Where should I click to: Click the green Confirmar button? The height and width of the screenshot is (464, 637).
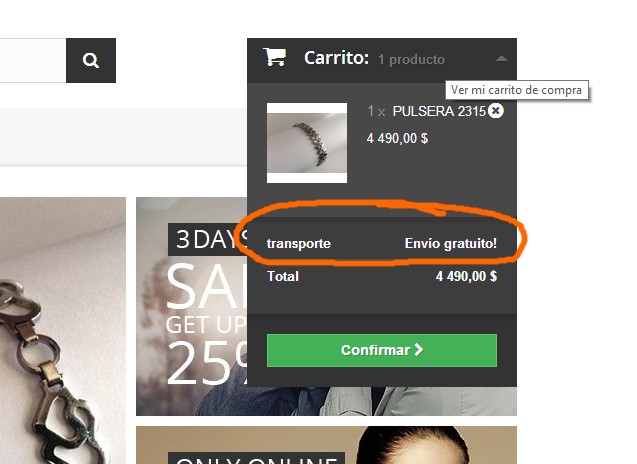pyautogui.click(x=381, y=350)
